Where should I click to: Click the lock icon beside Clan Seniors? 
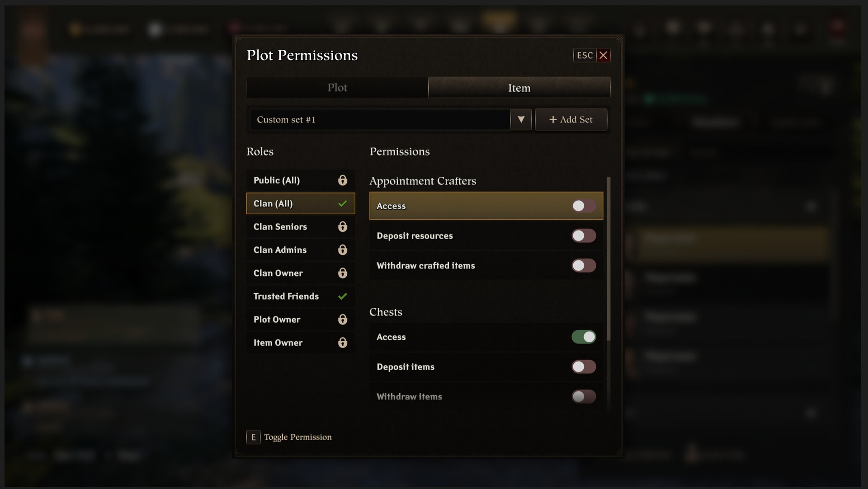343,226
